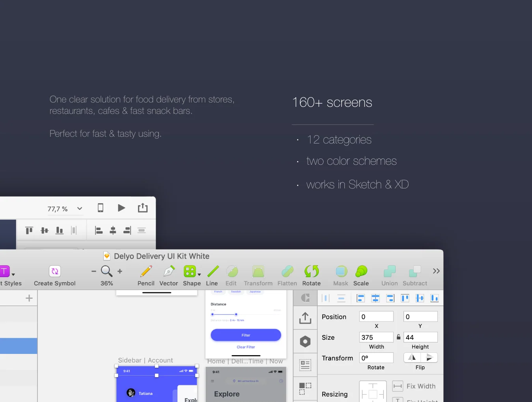Open the Text Styles dropdown arrow

[13, 275]
